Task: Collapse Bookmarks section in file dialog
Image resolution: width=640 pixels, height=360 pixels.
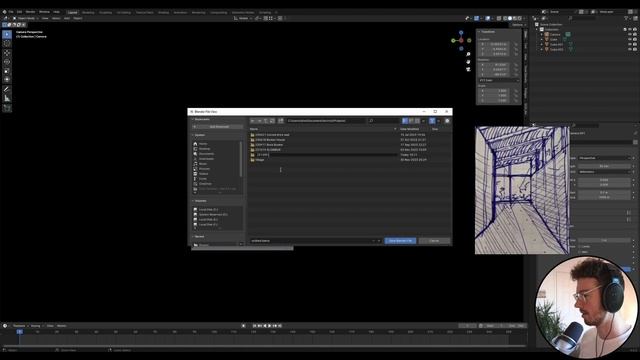Action: pos(193,119)
